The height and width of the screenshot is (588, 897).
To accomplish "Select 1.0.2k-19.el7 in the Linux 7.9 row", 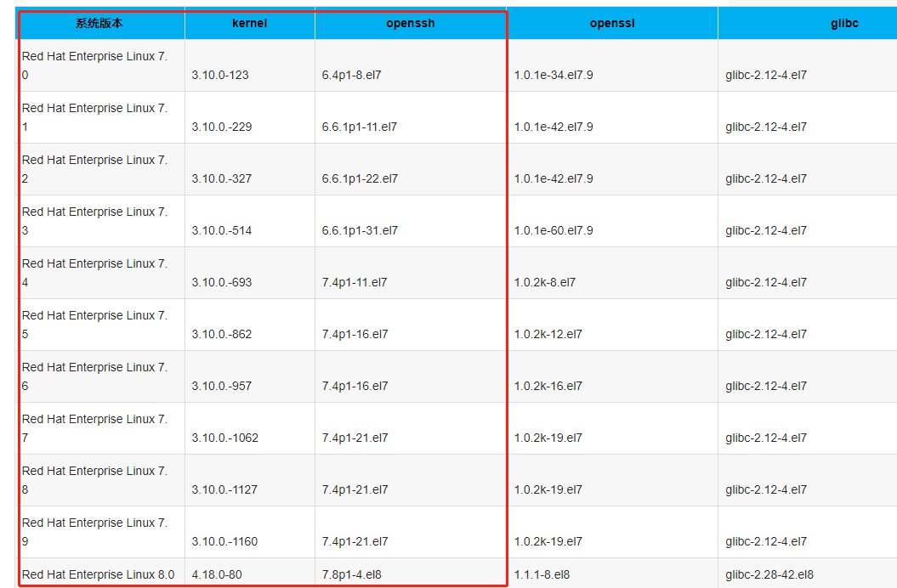I will (x=548, y=541).
